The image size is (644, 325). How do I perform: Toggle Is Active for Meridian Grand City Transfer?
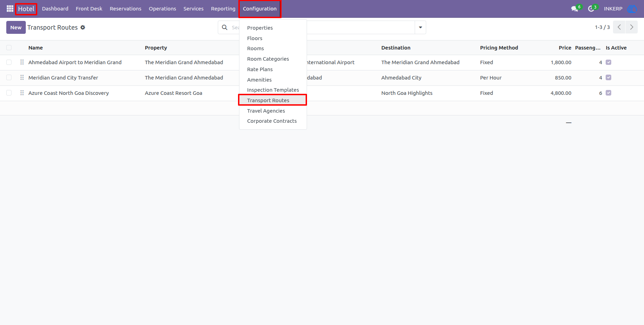point(608,78)
